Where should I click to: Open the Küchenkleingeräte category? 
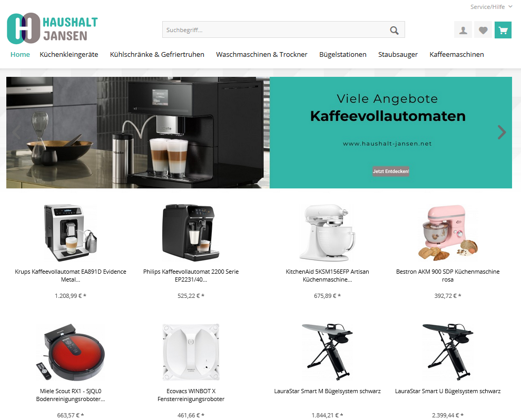point(69,54)
